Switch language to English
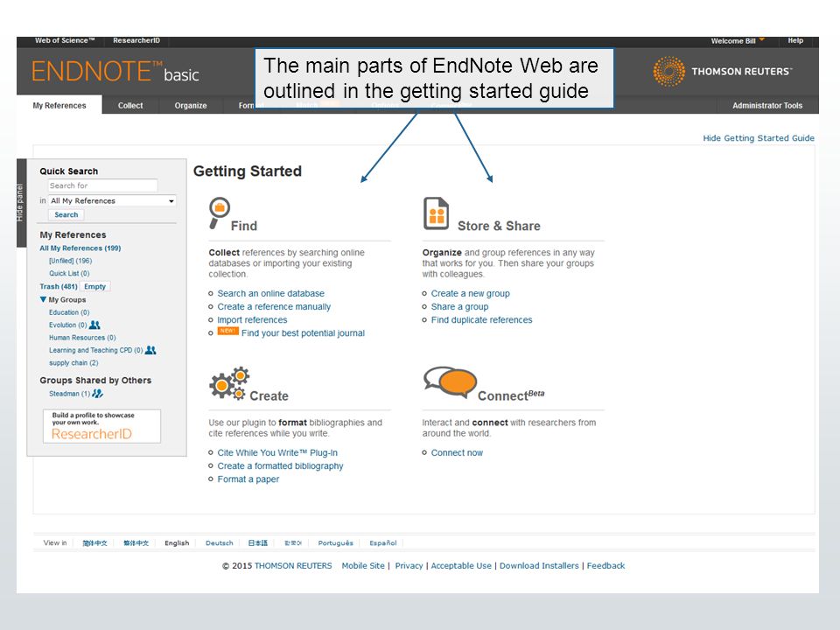840x630 pixels. pos(177,543)
